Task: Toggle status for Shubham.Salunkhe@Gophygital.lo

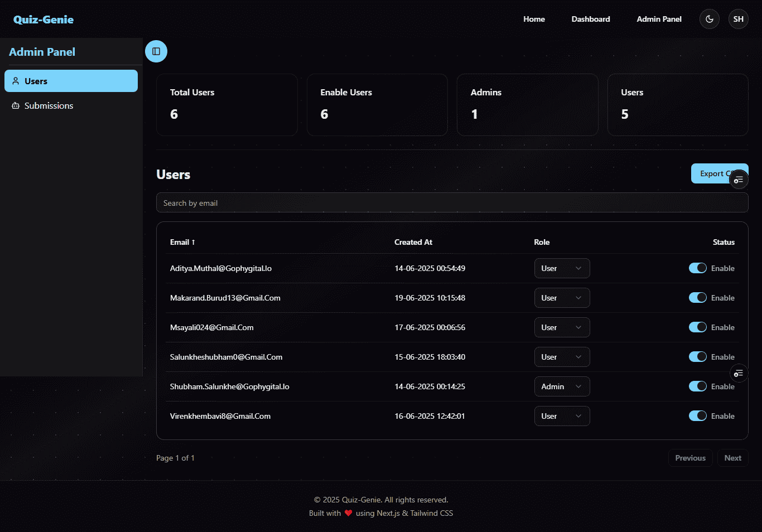Action: pyautogui.click(x=697, y=386)
